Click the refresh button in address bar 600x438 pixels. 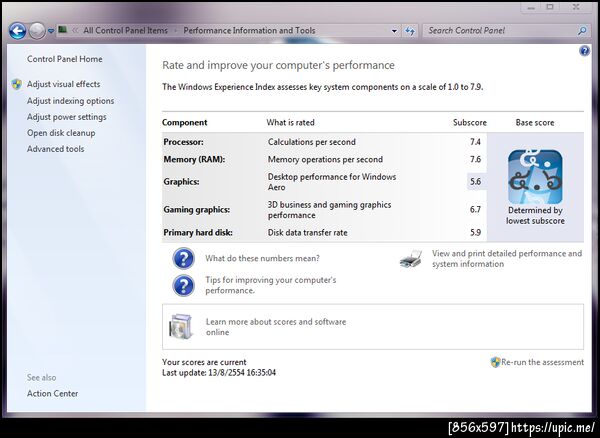point(410,31)
